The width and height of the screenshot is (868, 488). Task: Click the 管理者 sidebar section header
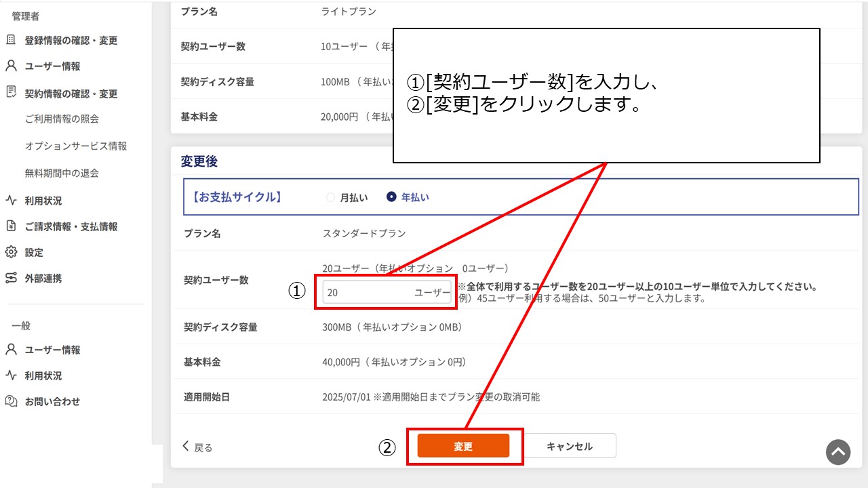point(25,16)
